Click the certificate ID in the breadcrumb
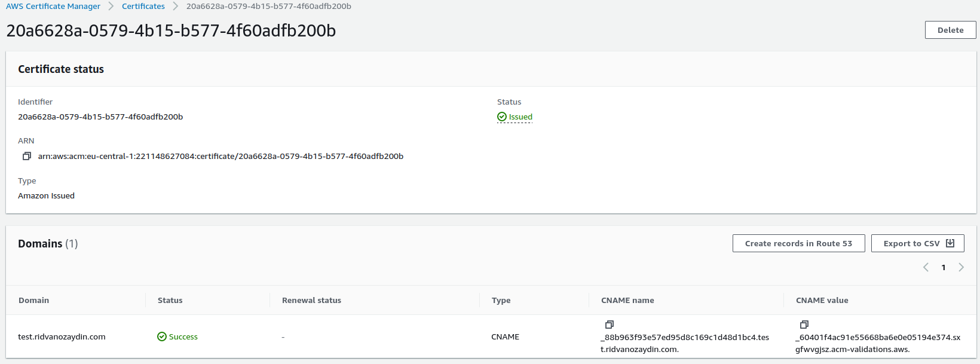Screen dimensions: 980x364 (x=269, y=6)
